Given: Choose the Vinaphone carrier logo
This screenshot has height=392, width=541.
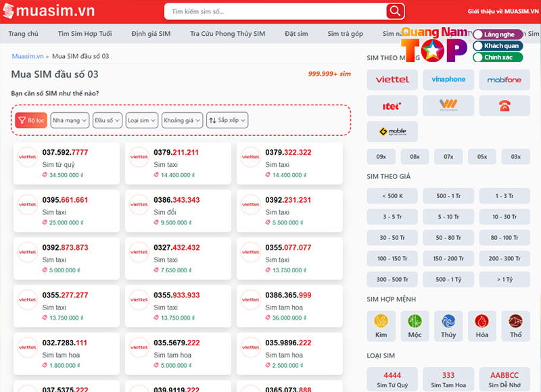Looking at the screenshot, I should click(x=448, y=80).
